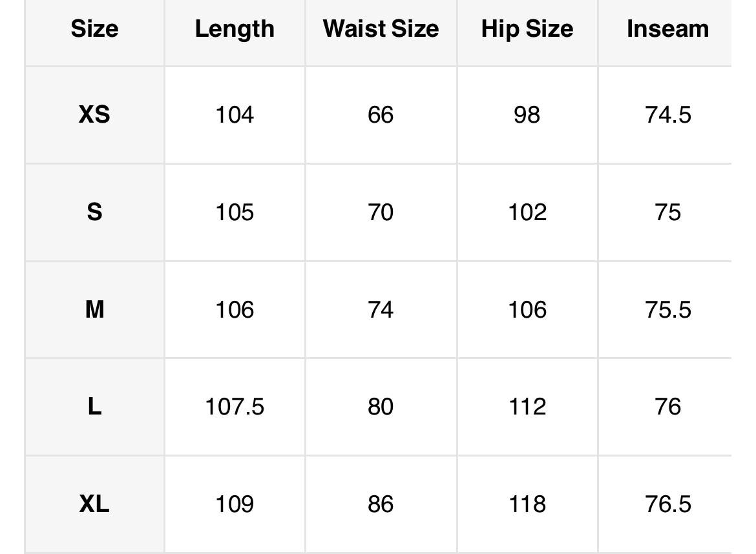
Task: Click the XS waist size value 66
Action: pos(381,115)
